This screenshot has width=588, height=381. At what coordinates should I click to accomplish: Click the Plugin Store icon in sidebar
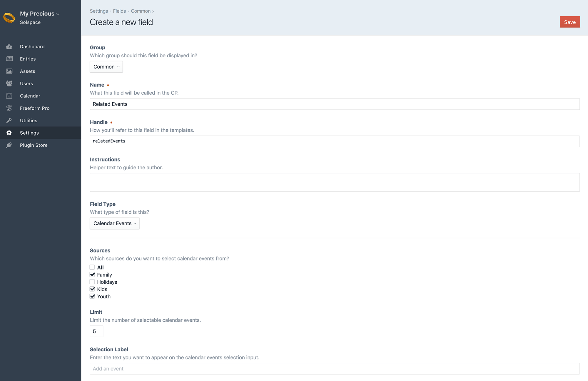[x=10, y=145]
